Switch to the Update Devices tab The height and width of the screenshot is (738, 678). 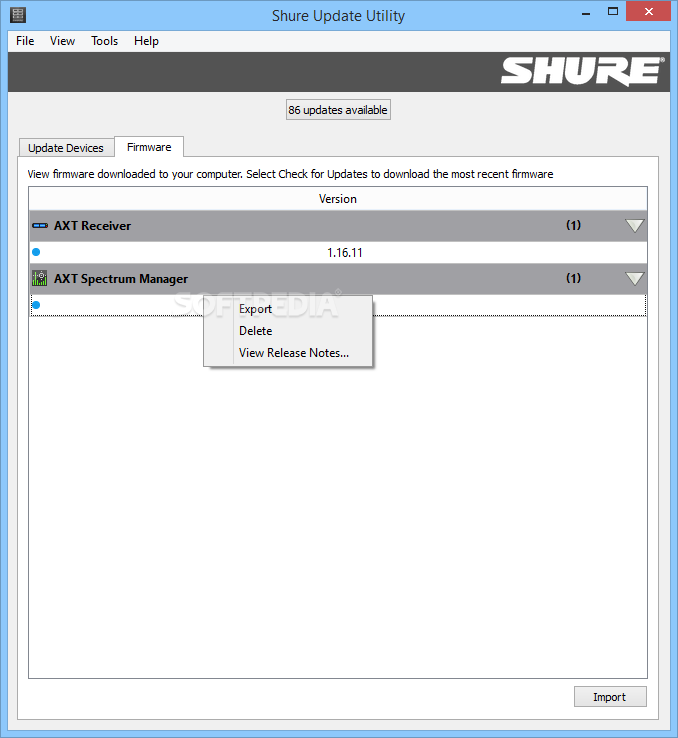66,148
